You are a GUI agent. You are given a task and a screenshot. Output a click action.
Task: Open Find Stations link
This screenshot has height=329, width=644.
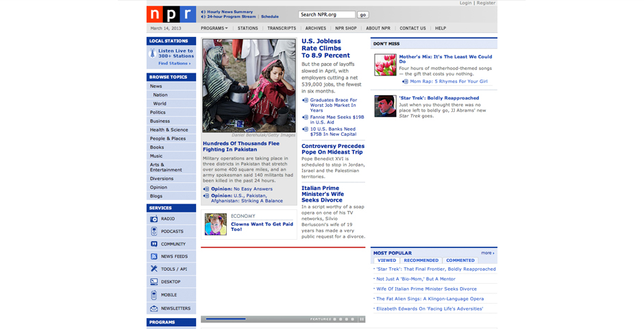[175, 63]
